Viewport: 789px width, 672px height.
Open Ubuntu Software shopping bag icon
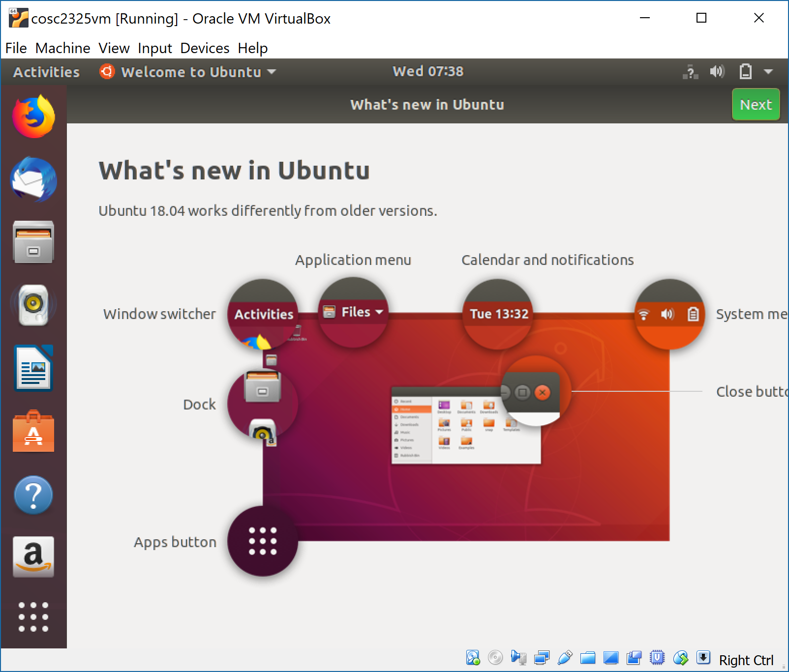[x=33, y=432]
